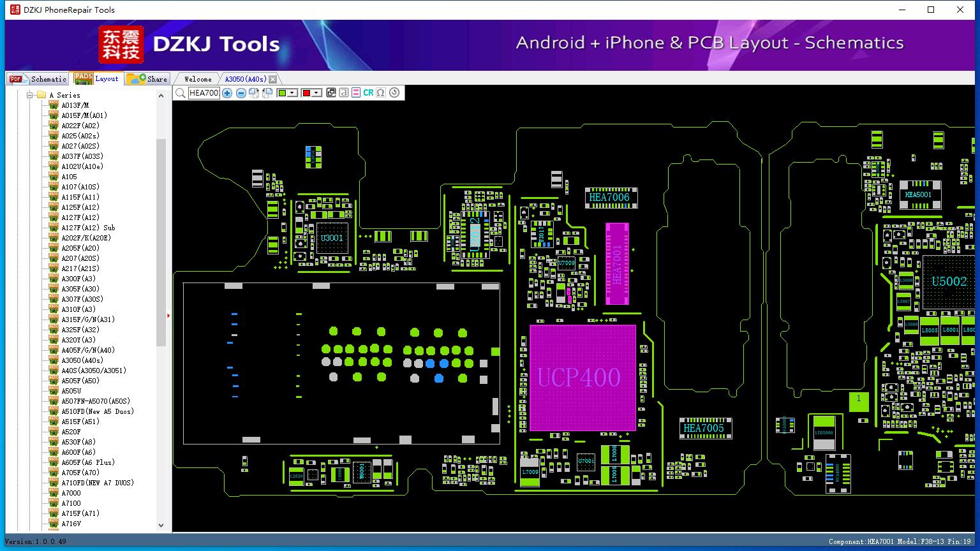Click the Omega resistance icon
This screenshot has height=551, width=980.
pyautogui.click(x=381, y=93)
